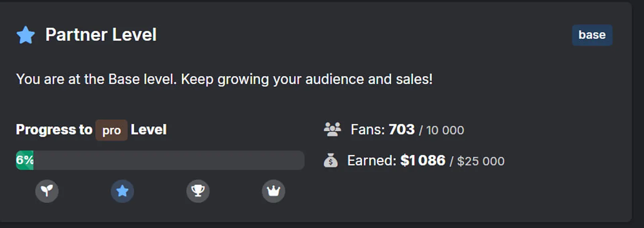Click the 'pro' level badge
Screen dimensions: 644x228
click(111, 130)
